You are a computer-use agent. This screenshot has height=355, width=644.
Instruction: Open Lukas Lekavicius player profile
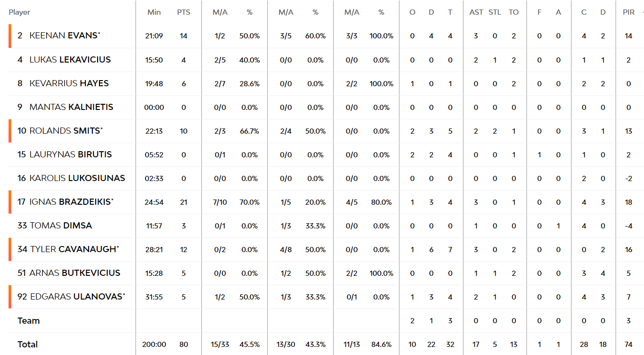(x=70, y=60)
